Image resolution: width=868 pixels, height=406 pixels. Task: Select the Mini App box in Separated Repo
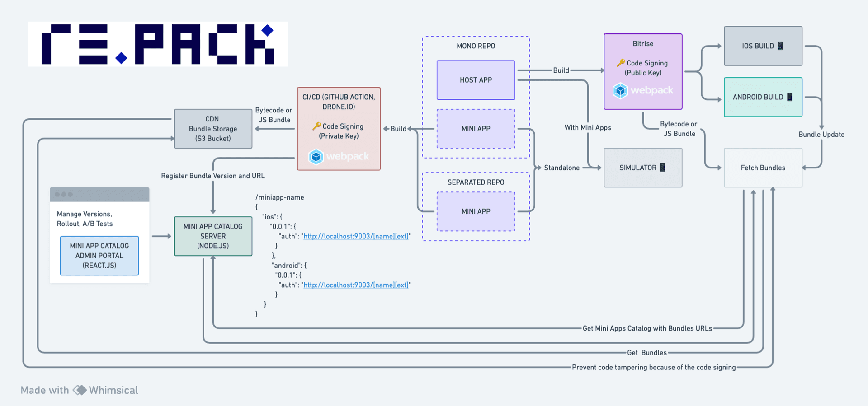[476, 211]
